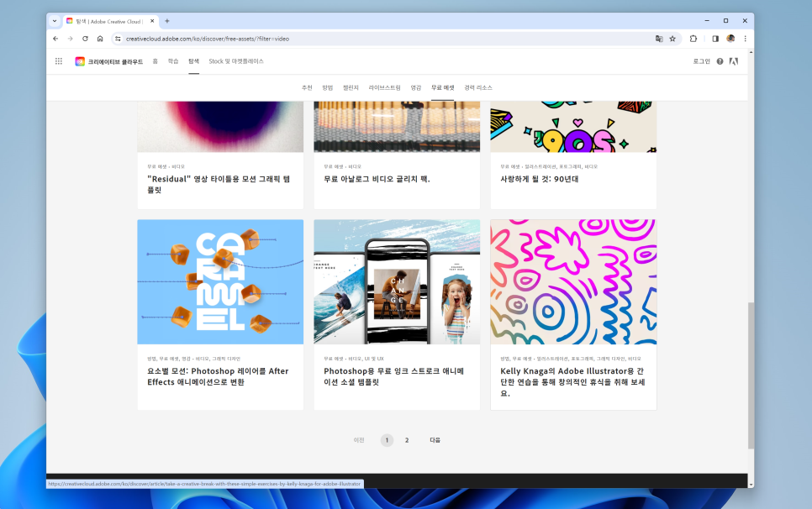Image resolution: width=812 pixels, height=509 pixels.
Task: Close the Adobe Creative Cloud tab
Action: 152,21
